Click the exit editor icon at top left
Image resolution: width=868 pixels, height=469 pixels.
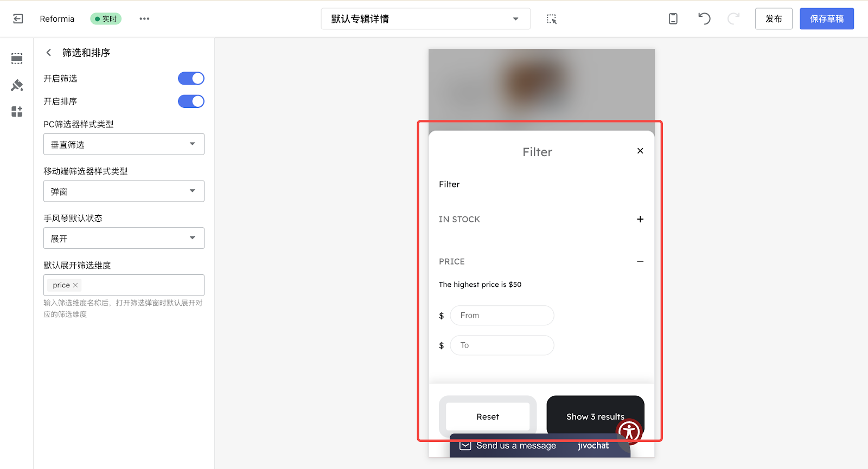(18, 19)
